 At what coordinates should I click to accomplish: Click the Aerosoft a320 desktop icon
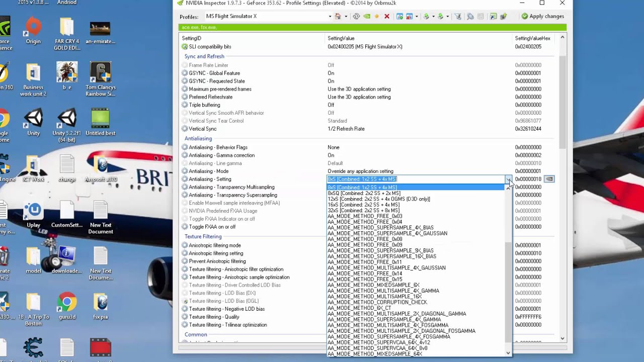coord(100,169)
